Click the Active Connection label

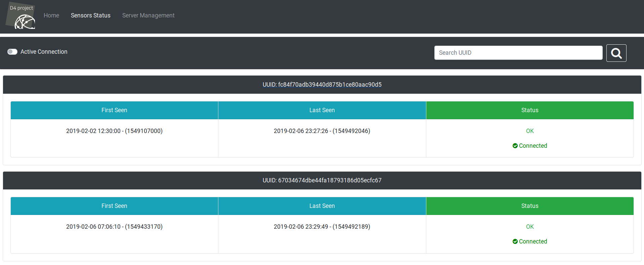tap(44, 52)
